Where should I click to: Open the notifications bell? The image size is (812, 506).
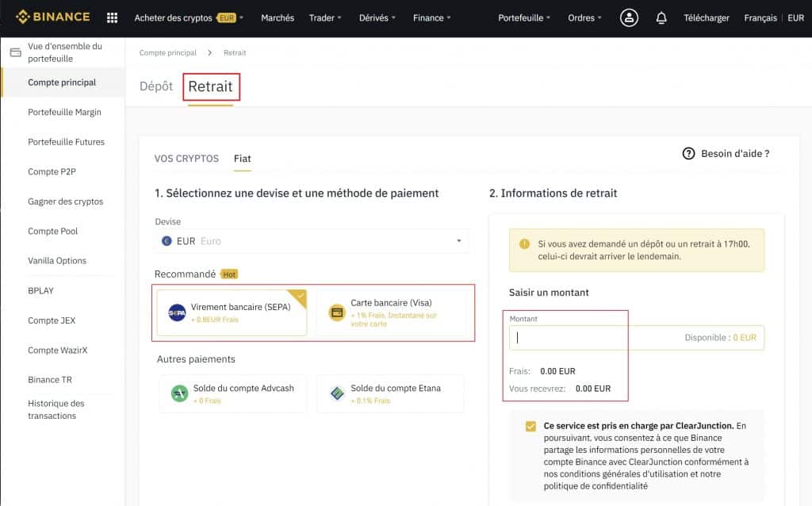coord(661,17)
